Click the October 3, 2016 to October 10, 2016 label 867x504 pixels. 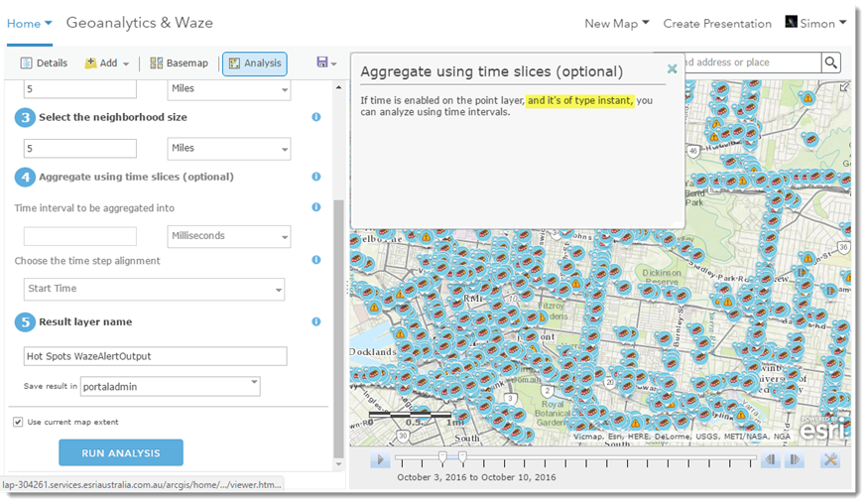click(x=476, y=477)
